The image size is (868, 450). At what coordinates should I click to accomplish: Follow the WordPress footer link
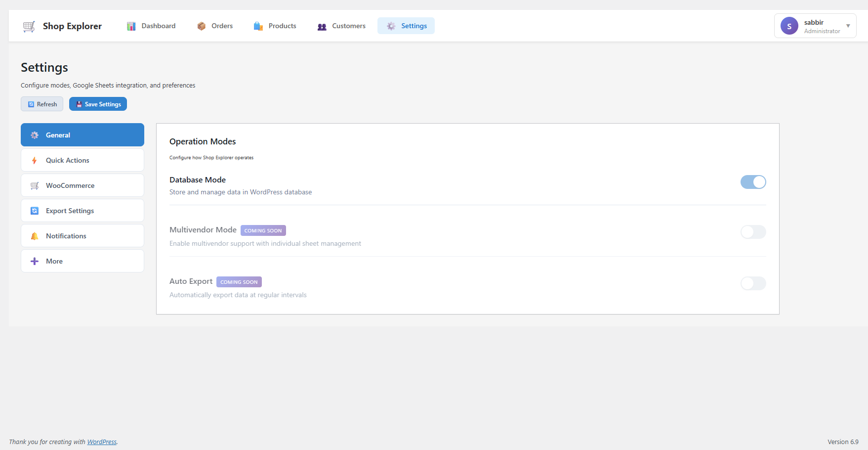point(102,442)
